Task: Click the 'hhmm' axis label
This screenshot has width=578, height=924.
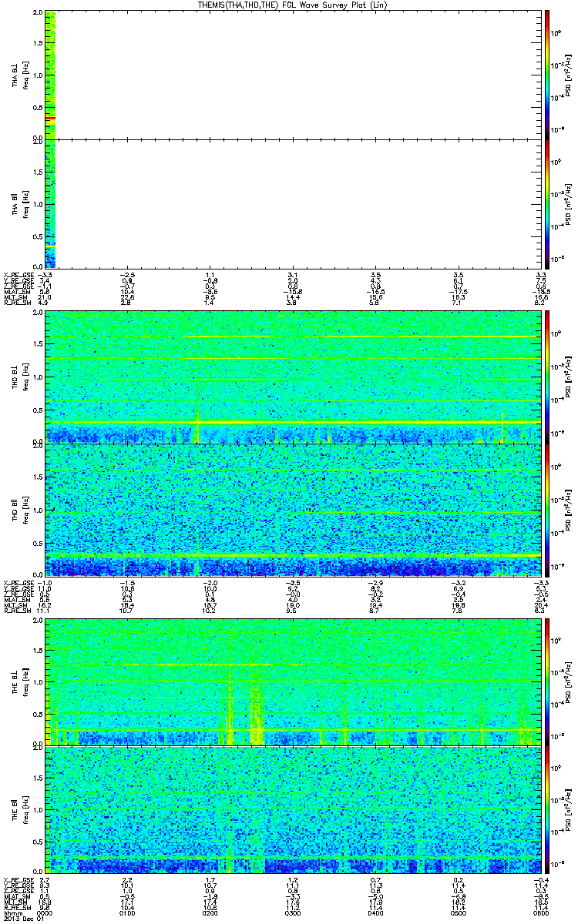Action: tap(12, 912)
